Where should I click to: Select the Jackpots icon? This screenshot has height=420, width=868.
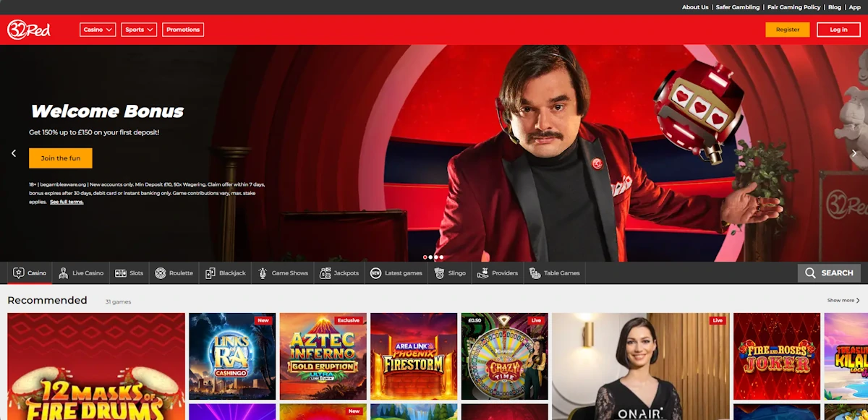[325, 273]
